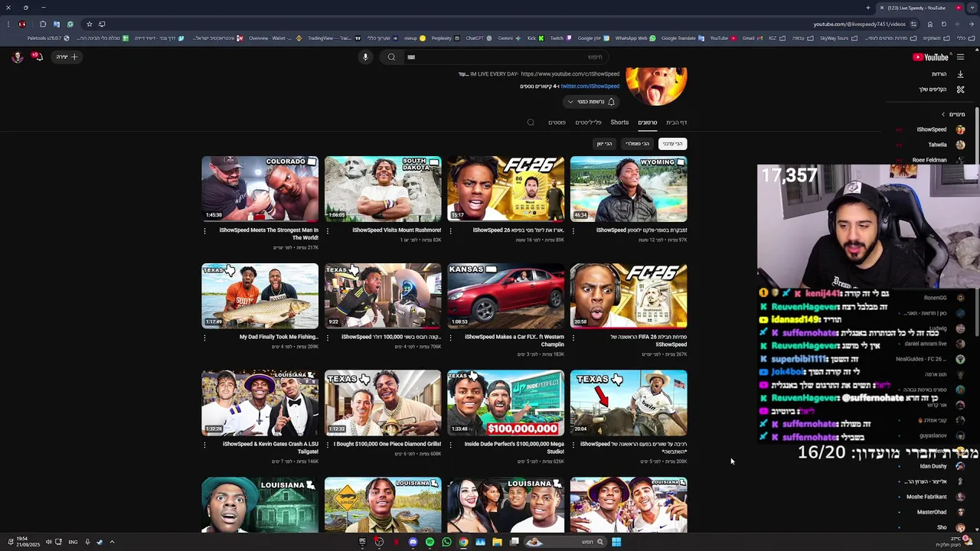Open the Colorado strongest man thumbnail
This screenshot has height=551, width=980.
coord(260,189)
